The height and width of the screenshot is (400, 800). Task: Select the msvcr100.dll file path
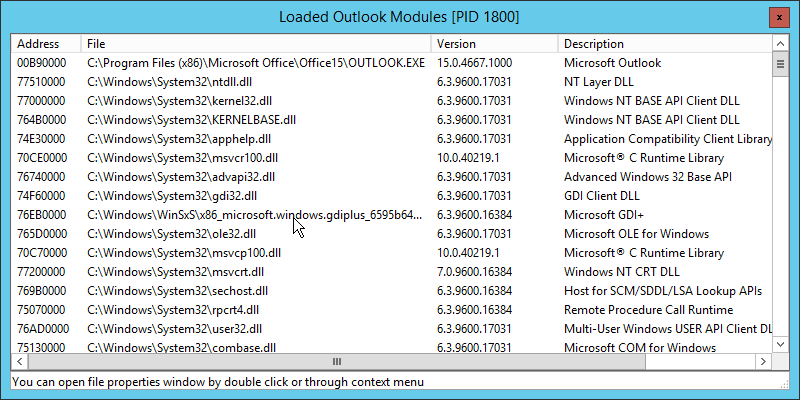tap(183, 158)
